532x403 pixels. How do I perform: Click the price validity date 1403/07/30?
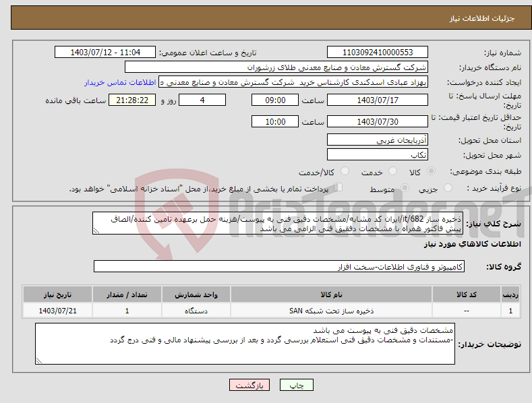[378, 121]
